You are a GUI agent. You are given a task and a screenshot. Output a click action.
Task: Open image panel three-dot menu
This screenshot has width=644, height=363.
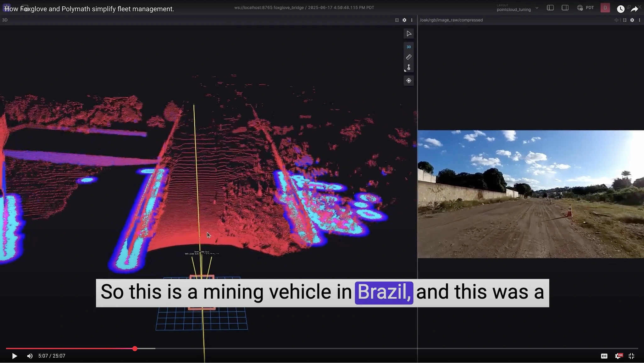pyautogui.click(x=639, y=20)
